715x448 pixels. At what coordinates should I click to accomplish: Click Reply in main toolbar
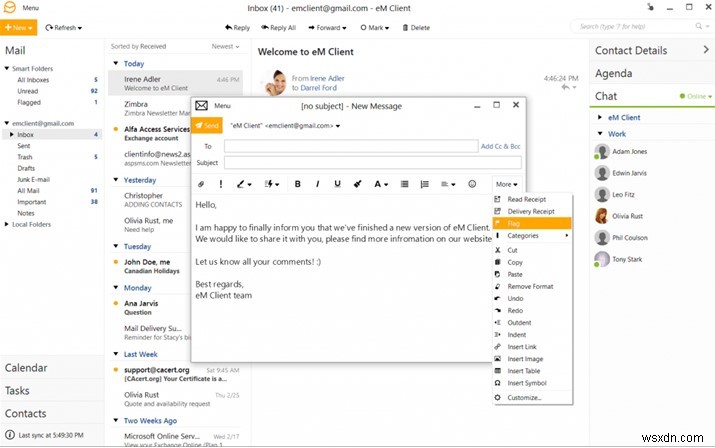click(237, 28)
